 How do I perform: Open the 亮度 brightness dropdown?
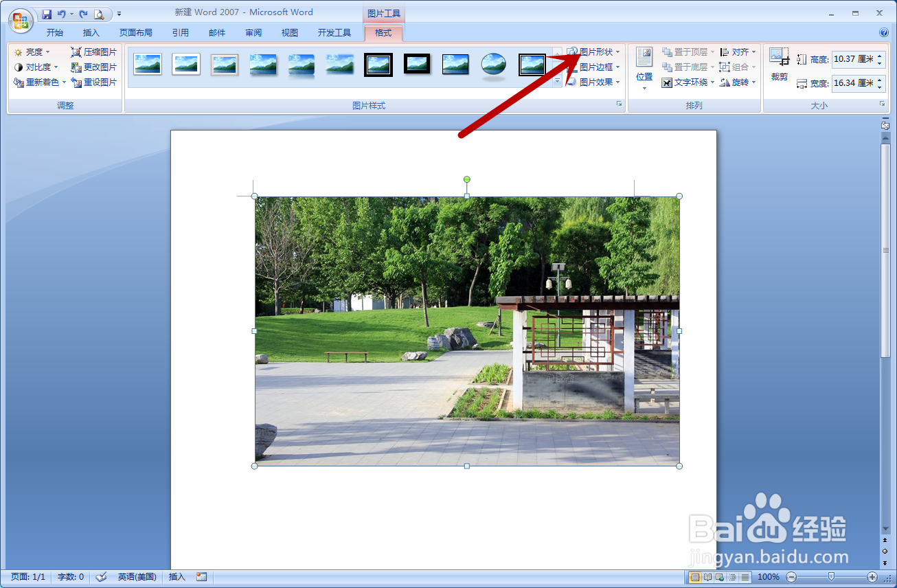click(32, 52)
